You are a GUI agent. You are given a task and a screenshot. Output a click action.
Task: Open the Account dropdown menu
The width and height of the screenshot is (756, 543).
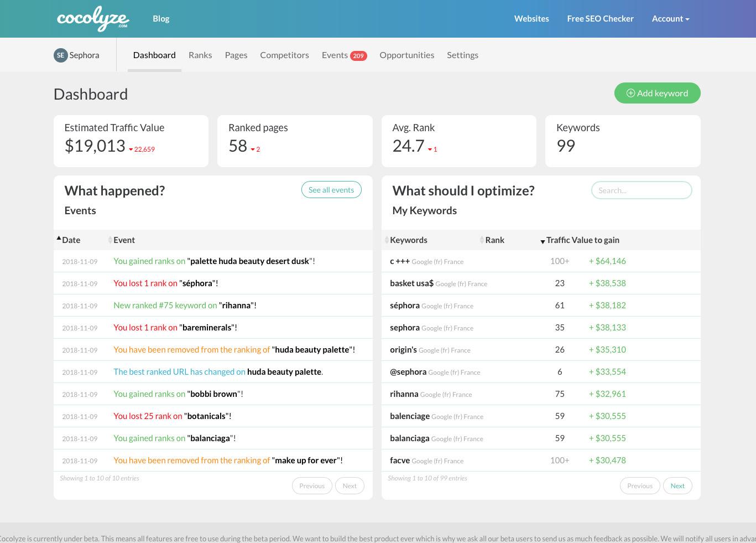[670, 19]
